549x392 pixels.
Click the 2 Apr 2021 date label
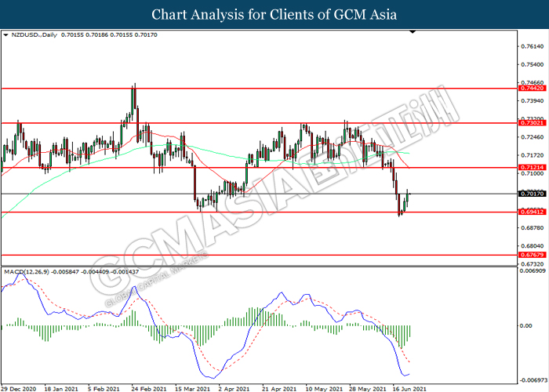235,387
